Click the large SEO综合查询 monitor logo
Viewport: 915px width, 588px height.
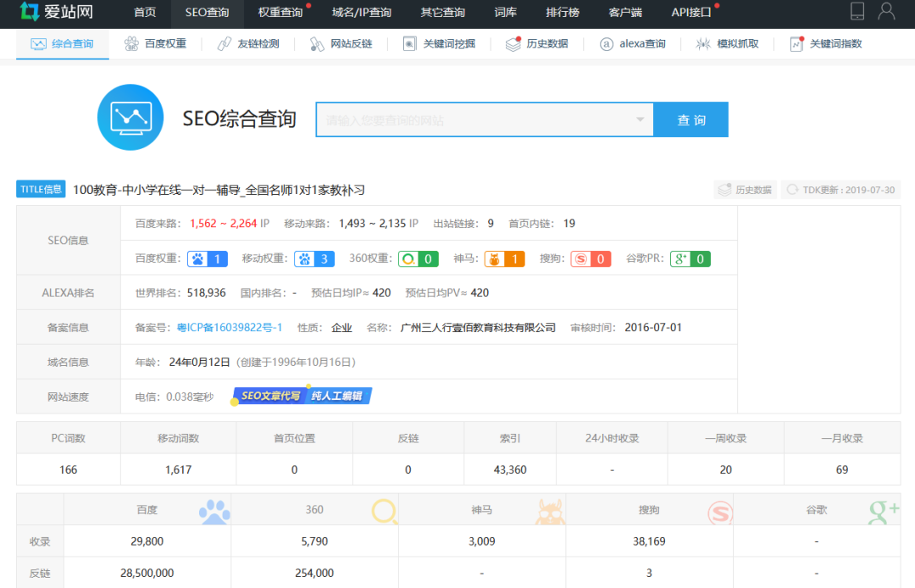[x=130, y=117]
